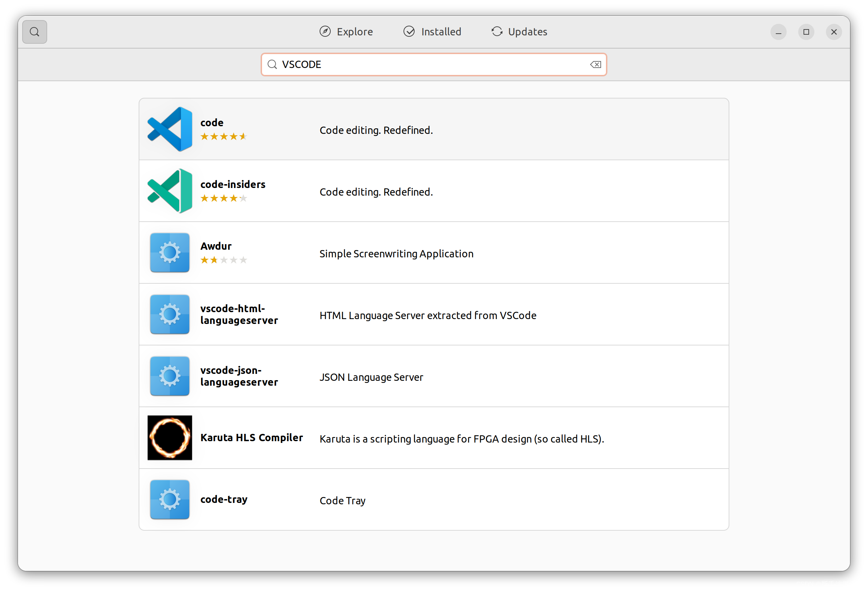
Task: Open the Karuta HLS Compiler entry title
Action: [251, 437]
